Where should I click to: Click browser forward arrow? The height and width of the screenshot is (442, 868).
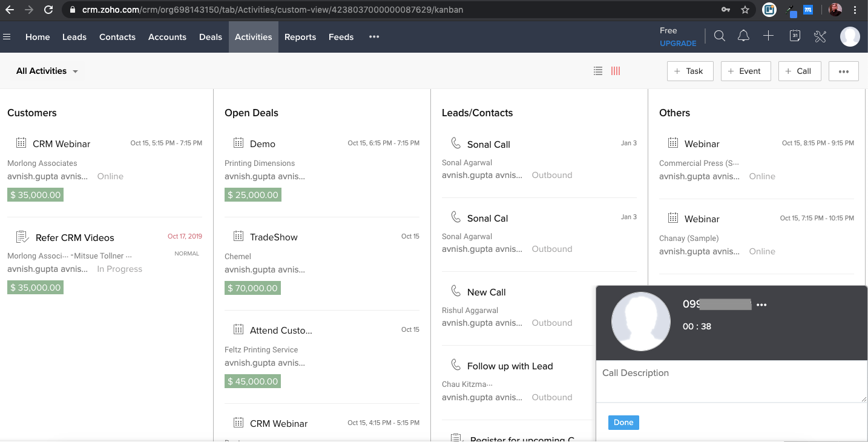29,10
